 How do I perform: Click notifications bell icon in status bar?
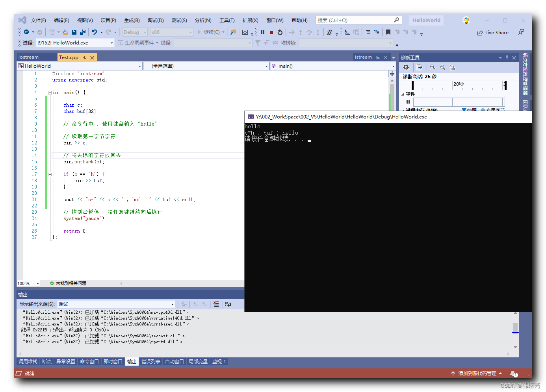coord(514,374)
